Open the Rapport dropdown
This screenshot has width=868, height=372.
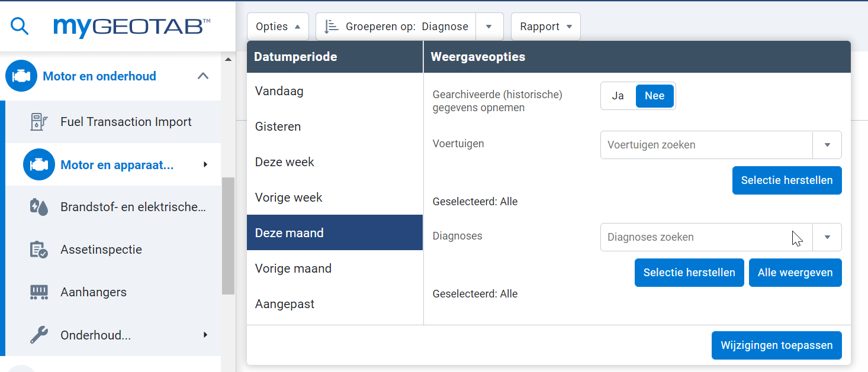tap(545, 27)
